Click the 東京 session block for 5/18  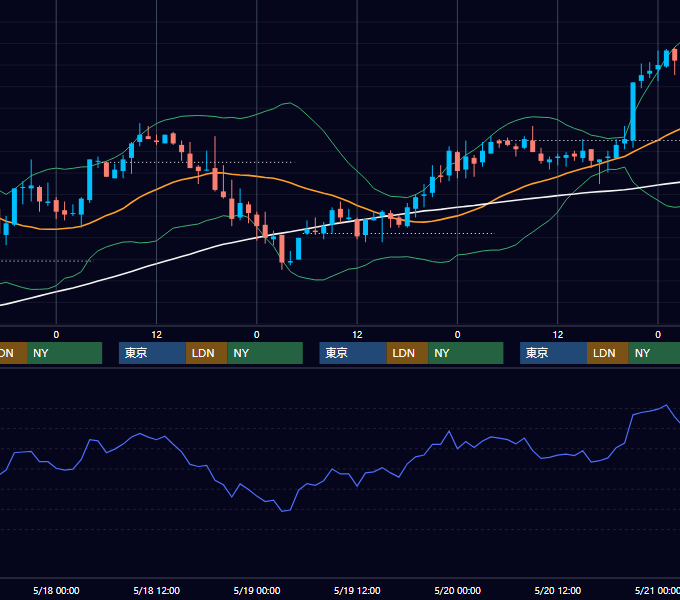point(152,353)
